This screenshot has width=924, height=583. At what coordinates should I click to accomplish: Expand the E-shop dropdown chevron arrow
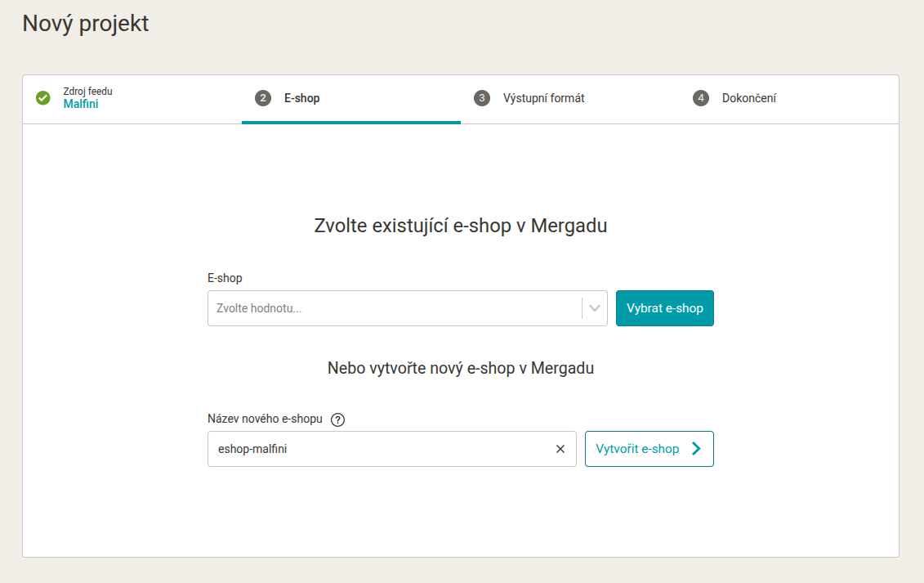pos(595,308)
